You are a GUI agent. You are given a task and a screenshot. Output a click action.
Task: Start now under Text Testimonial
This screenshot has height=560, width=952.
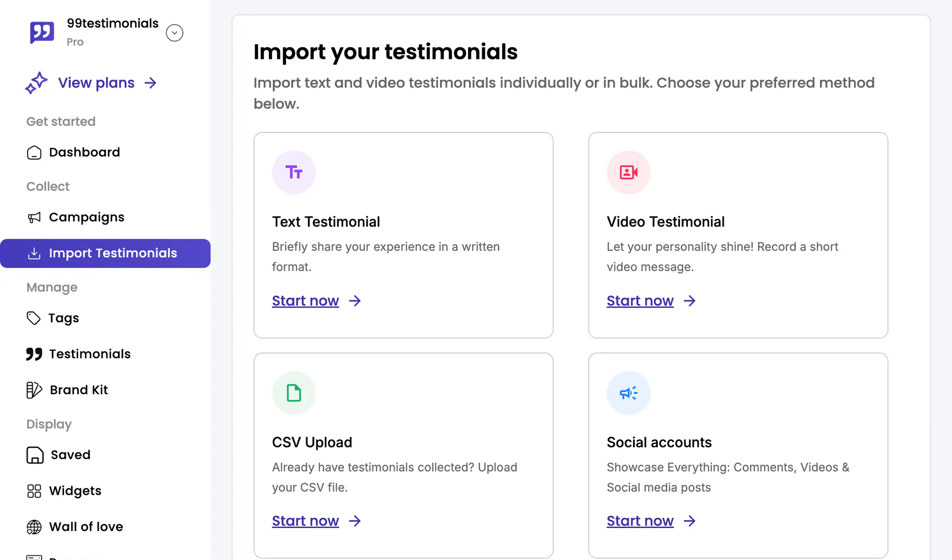pyautogui.click(x=305, y=301)
